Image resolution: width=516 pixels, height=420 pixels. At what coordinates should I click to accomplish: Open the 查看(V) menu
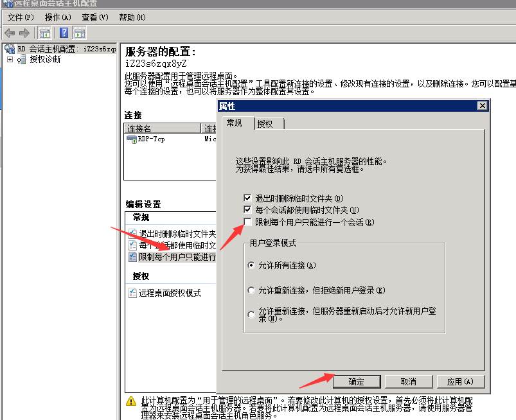coord(95,17)
